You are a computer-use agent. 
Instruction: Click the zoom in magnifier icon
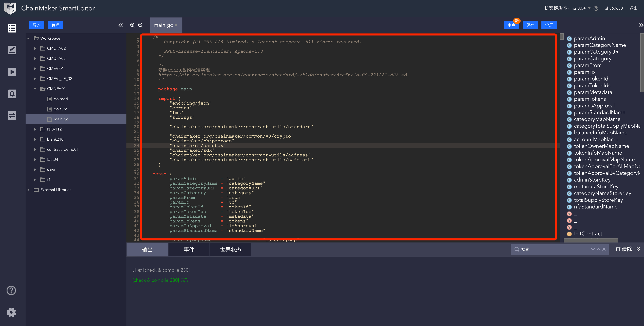coord(132,25)
